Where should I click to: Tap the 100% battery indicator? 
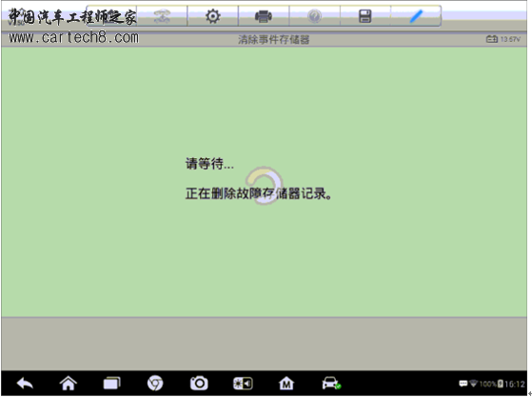click(x=491, y=384)
